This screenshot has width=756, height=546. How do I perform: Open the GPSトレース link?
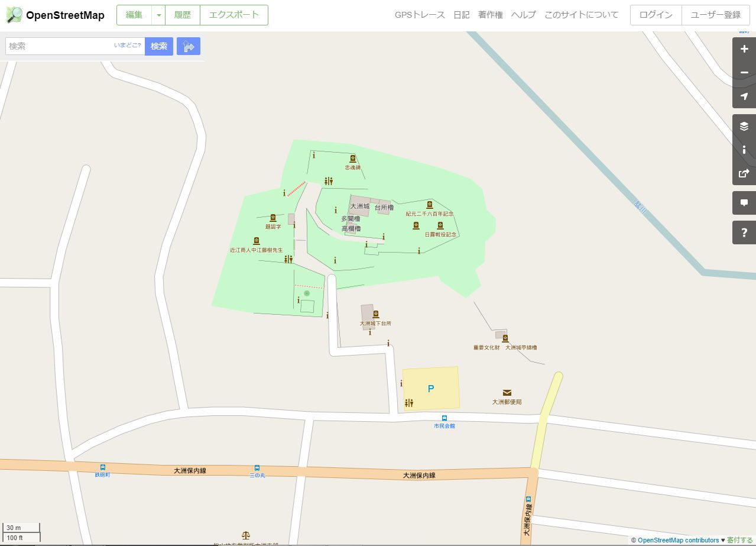(420, 15)
